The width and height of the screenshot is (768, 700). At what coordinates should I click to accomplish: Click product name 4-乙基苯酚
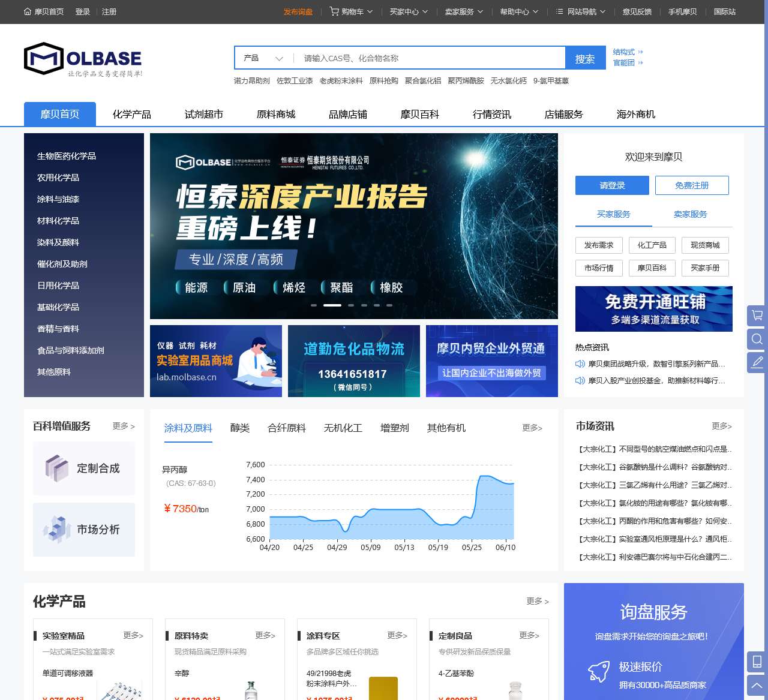tap(456, 674)
